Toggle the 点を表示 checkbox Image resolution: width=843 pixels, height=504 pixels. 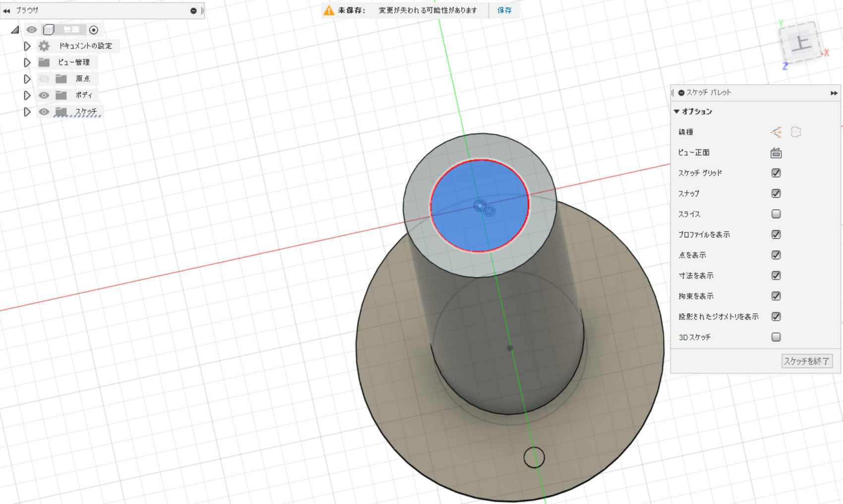click(x=776, y=255)
